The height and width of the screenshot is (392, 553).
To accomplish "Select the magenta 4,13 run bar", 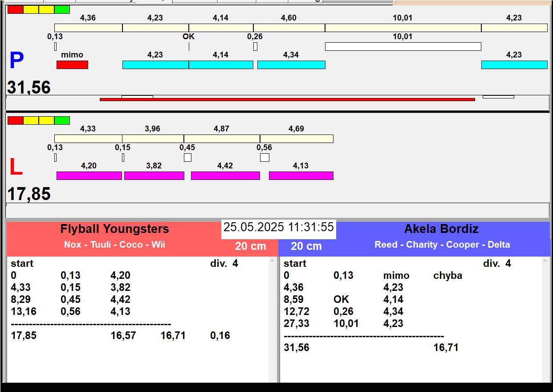I will click(x=301, y=176).
